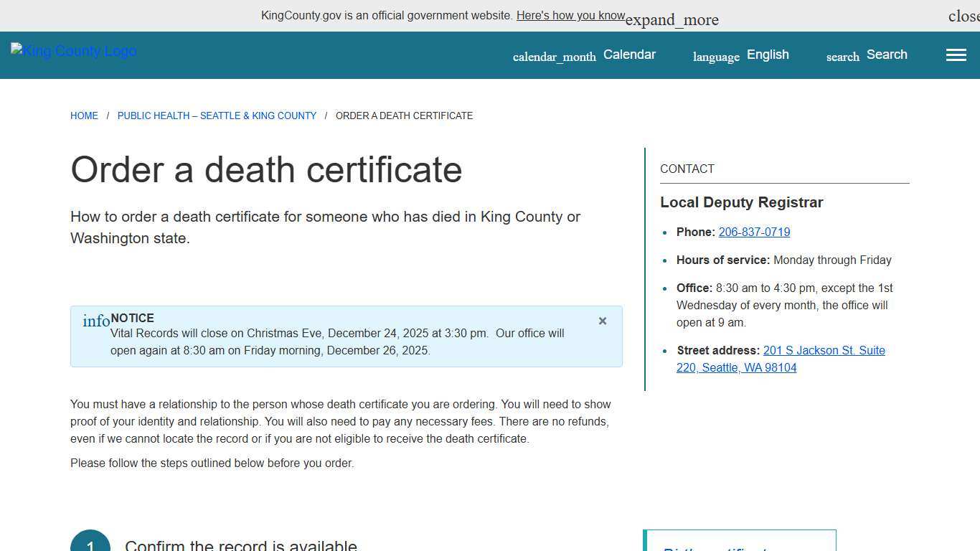Navigate to HOME in the breadcrumb
The height and width of the screenshot is (551, 980).
(84, 116)
